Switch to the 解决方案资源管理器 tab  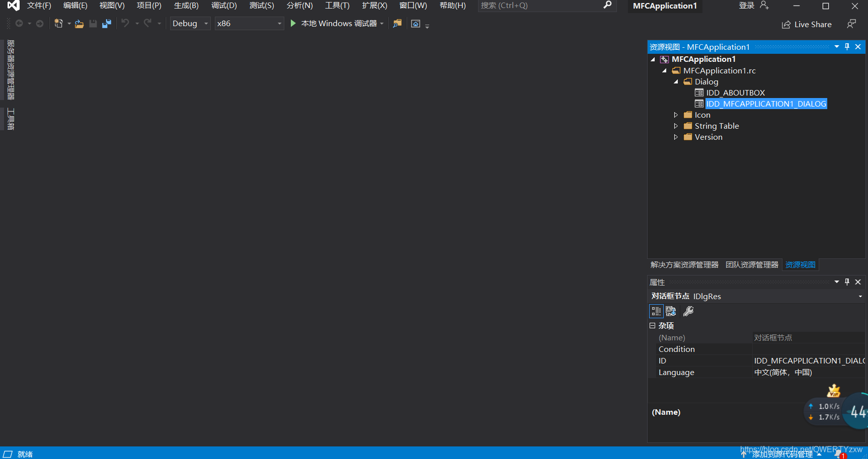point(684,264)
